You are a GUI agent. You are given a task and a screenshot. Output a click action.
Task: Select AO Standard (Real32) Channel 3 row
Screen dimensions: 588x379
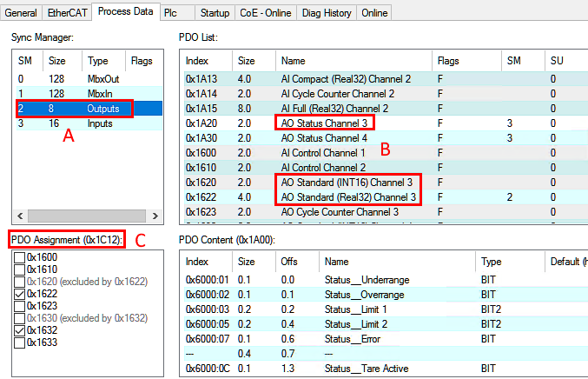tap(349, 196)
